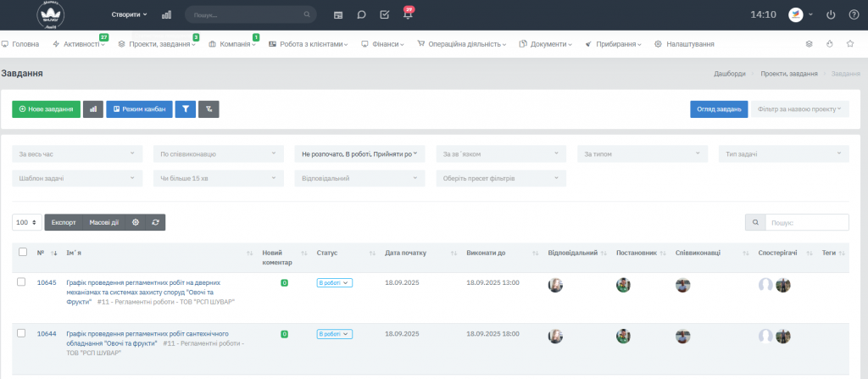Click the 'Нове завдання' button
Screen dimensions: 868x379
(x=46, y=109)
